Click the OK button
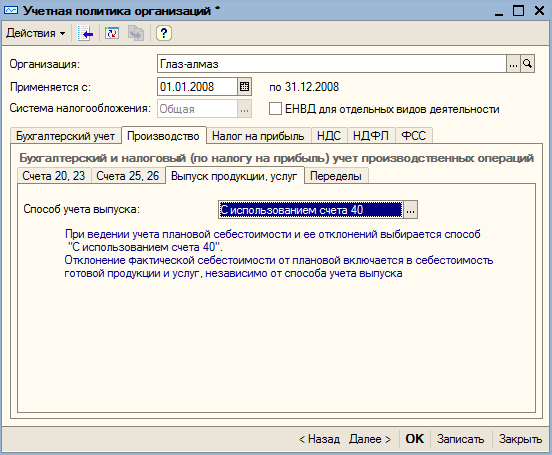The width and height of the screenshot is (552, 455). pos(414,439)
